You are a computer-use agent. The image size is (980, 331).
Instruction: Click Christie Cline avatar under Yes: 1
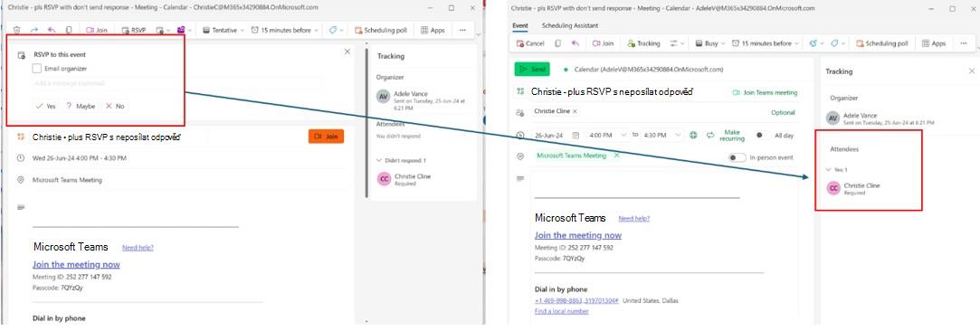[833, 188]
